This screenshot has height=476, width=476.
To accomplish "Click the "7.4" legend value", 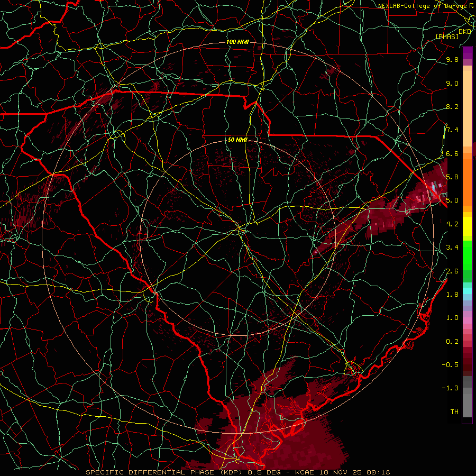I will pos(452,130).
